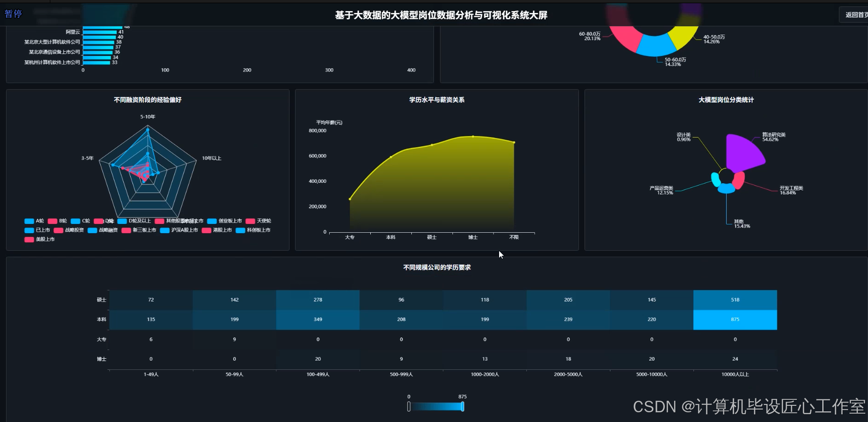Screen dimensions: 868x422
Task: Click heatmap cell 875 for 本科 10000人以上
Action: click(735, 320)
